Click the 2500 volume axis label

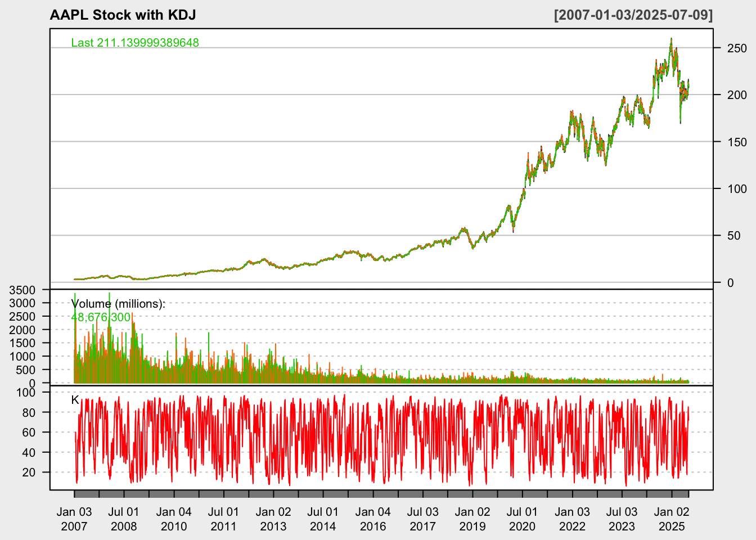coord(22,317)
